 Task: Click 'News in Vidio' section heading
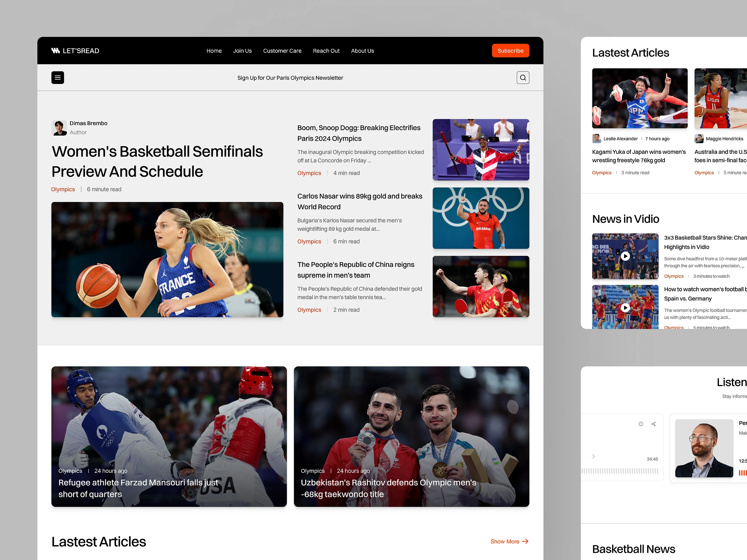tap(626, 219)
